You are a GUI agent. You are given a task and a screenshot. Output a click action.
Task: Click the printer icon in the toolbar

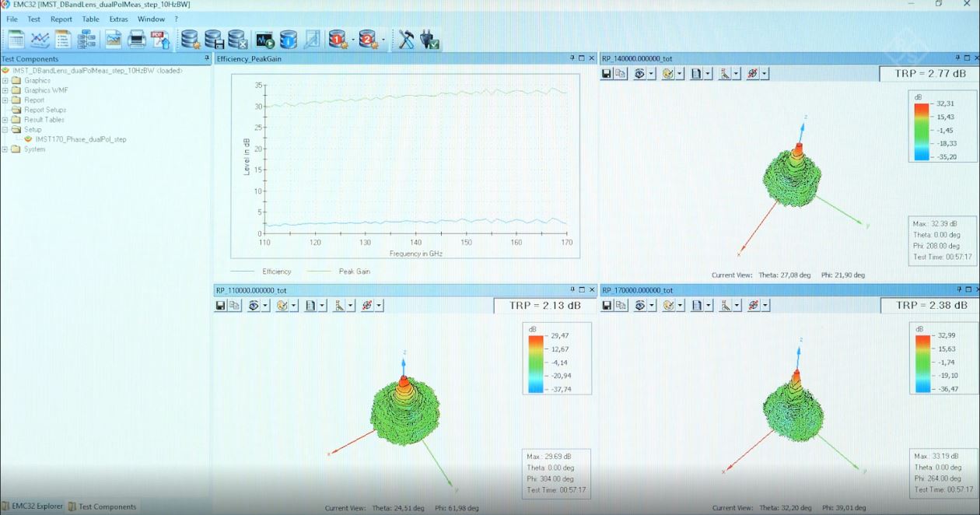[137, 40]
